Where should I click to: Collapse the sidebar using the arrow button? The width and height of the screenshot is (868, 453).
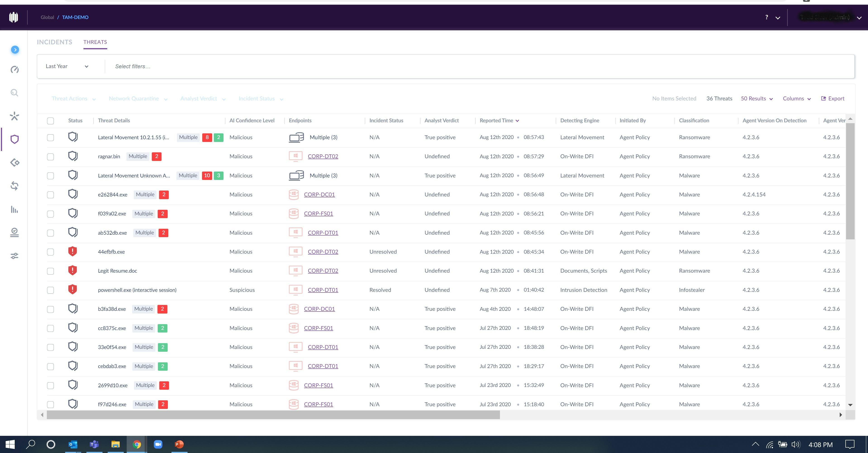coord(15,50)
